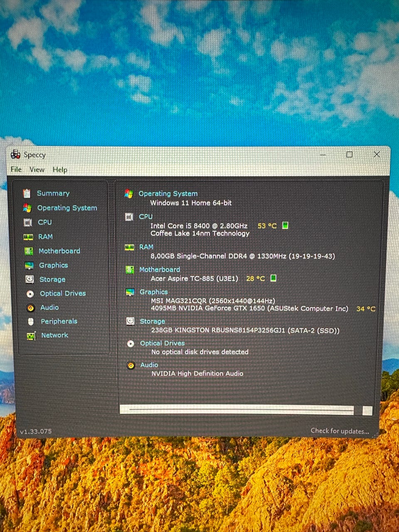This screenshot has height=532, width=399.
Task: Click the 8,00GB Single-Channel DDR4 text
Action: tap(243, 256)
